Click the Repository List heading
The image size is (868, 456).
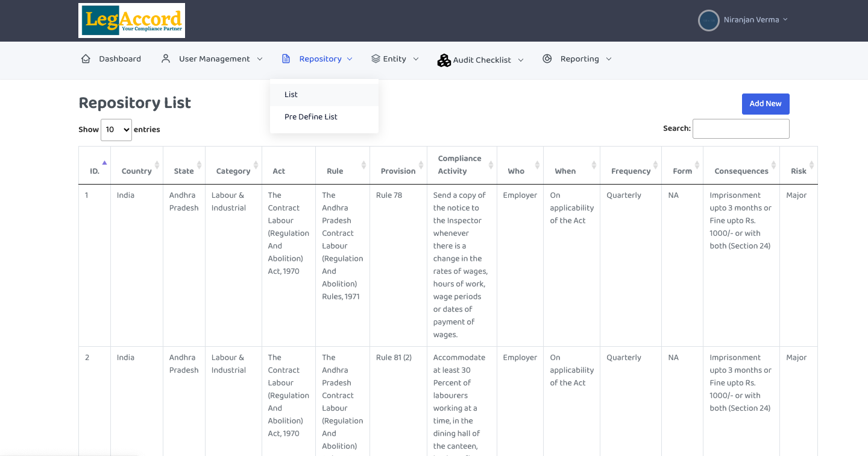click(135, 103)
